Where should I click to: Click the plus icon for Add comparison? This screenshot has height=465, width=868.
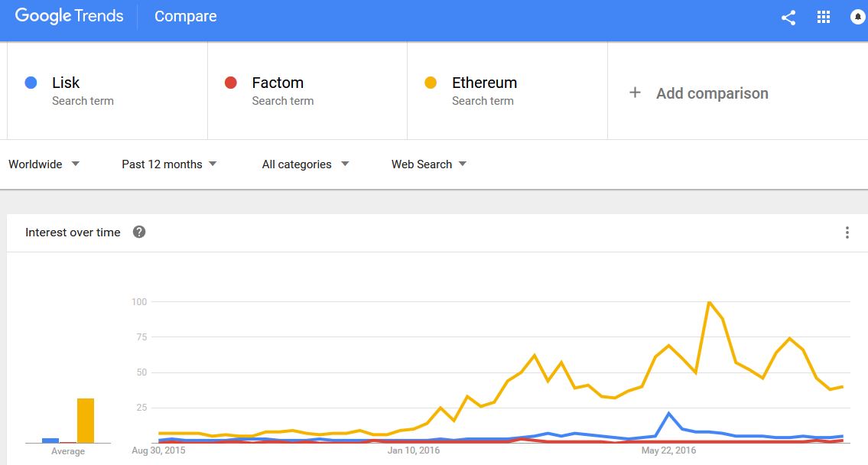635,93
